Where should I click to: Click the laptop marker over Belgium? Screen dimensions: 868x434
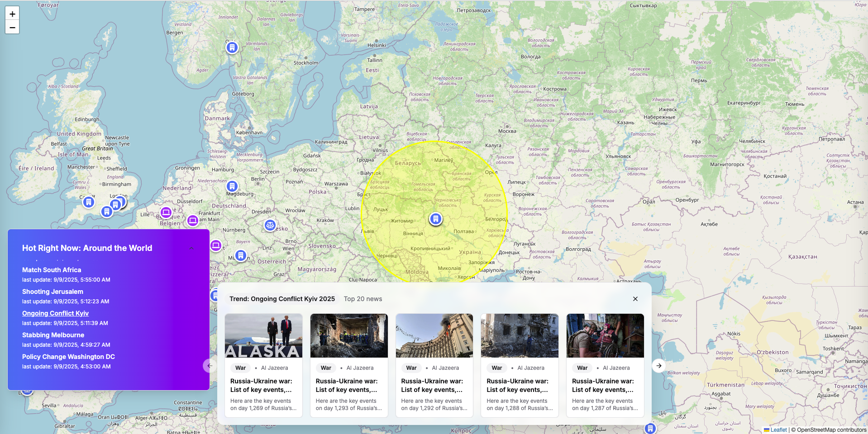[166, 212]
